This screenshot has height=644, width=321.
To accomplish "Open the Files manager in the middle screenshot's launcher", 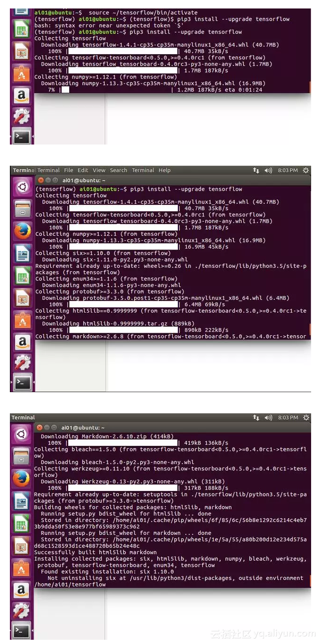I will (x=22, y=210).
